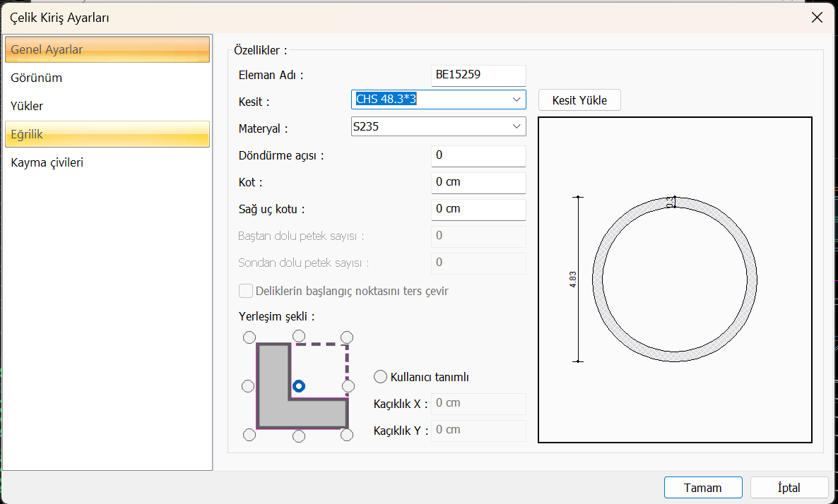Switch to the Yükler section
This screenshot has width=838, height=504.
point(27,106)
